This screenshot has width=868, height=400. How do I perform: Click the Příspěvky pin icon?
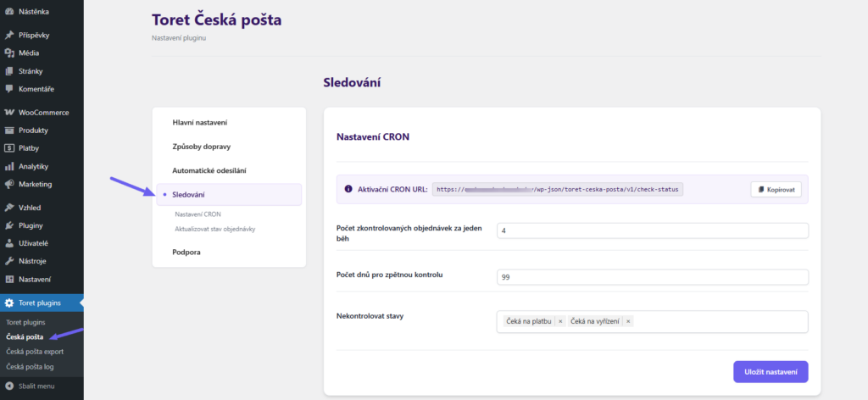(x=8, y=36)
